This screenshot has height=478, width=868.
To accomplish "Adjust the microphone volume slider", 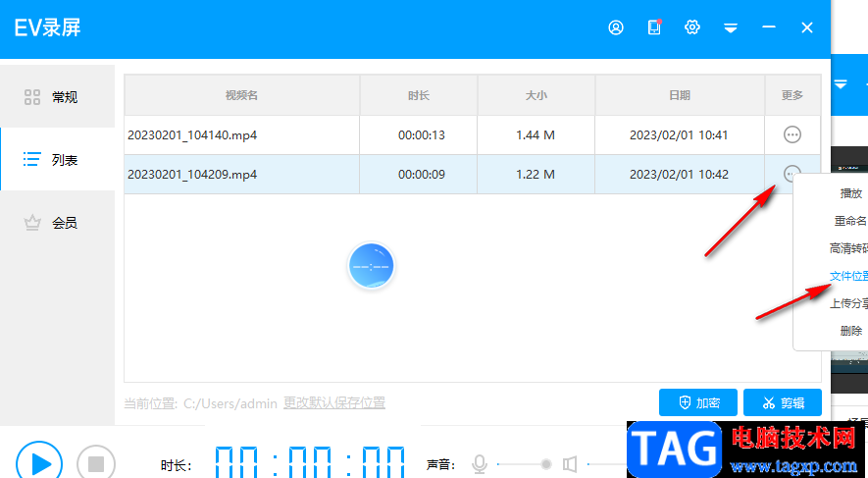I will click(x=524, y=464).
